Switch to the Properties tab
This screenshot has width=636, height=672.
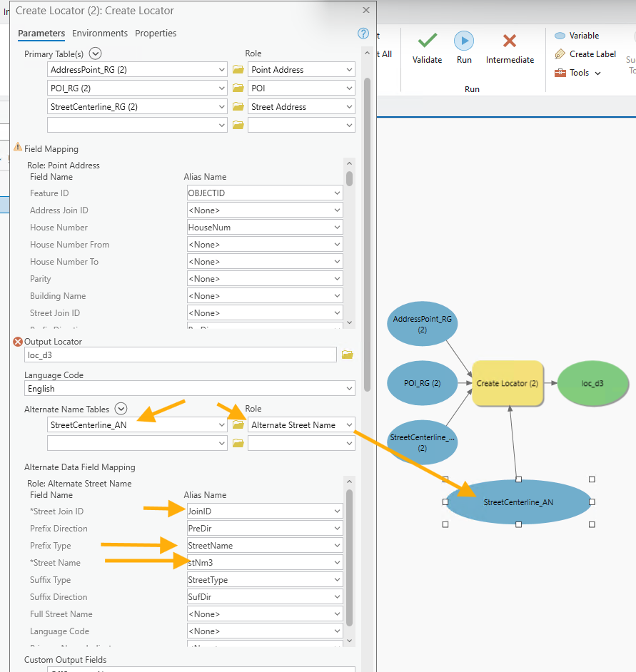point(156,34)
